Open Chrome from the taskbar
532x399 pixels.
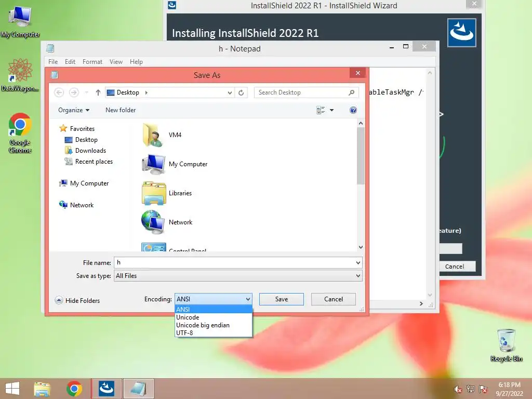[x=74, y=389]
